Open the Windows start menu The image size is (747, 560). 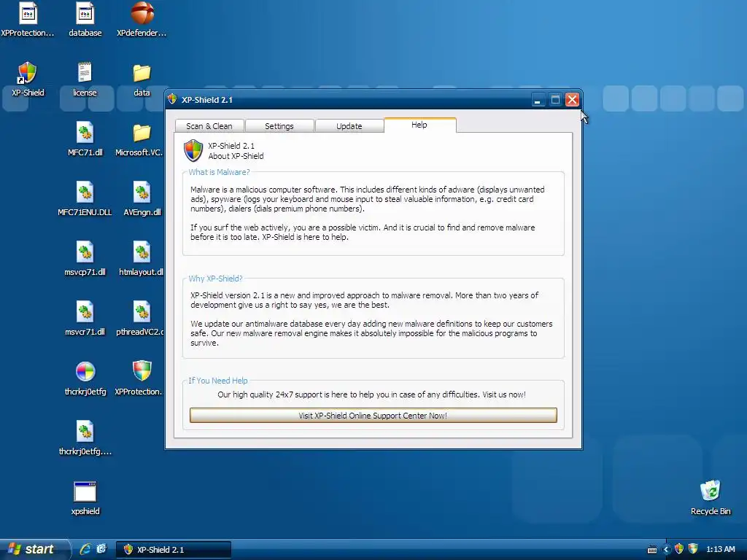coord(34,549)
